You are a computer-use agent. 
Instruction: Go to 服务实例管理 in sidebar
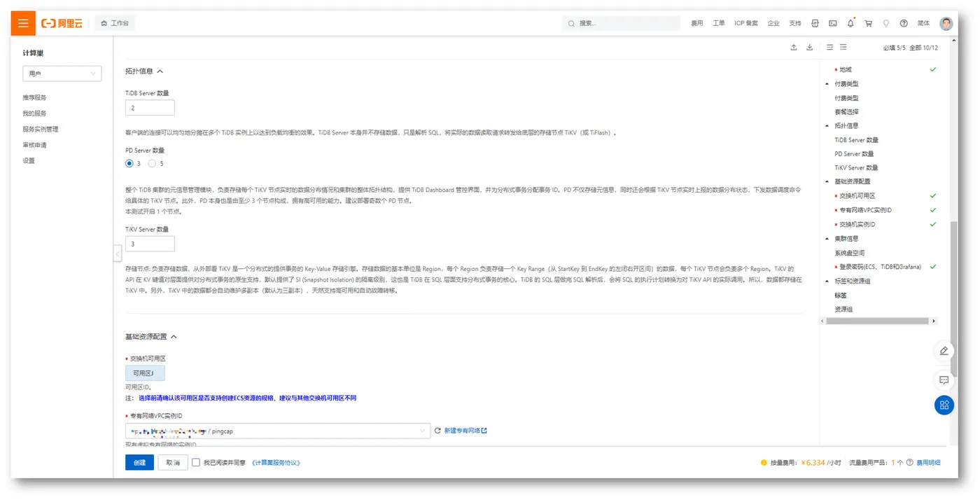pos(41,129)
